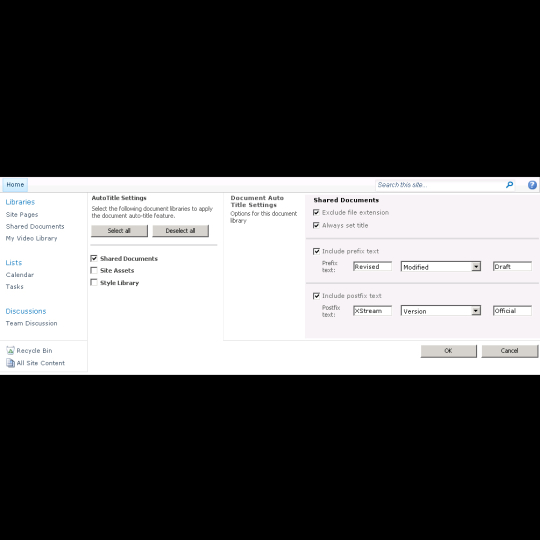
Task: Check the Site Assets checkbox
Action: point(94,270)
